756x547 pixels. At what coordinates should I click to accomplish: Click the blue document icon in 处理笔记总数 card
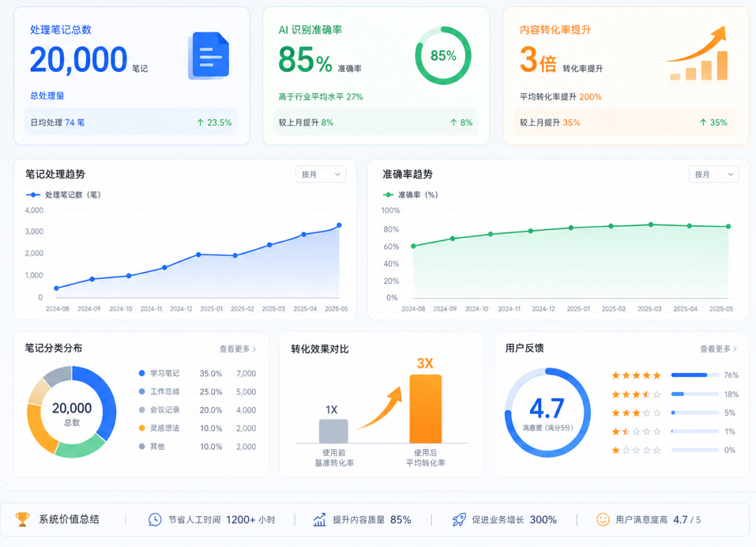[x=209, y=55]
